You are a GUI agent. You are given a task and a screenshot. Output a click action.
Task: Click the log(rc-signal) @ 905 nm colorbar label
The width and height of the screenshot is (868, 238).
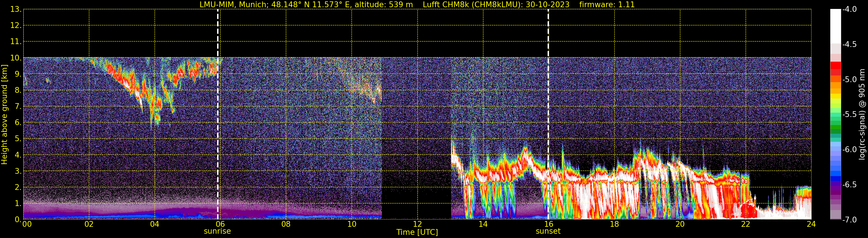point(862,114)
